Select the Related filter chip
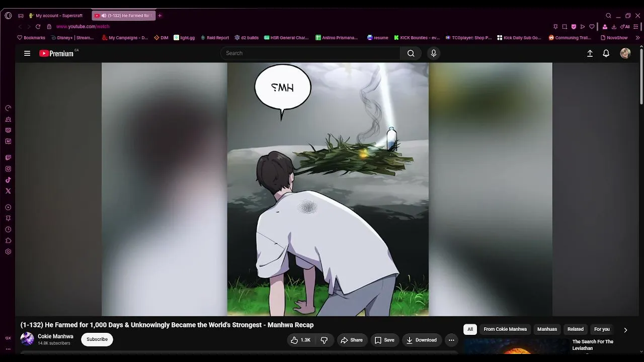The height and width of the screenshot is (362, 644). tap(576, 329)
